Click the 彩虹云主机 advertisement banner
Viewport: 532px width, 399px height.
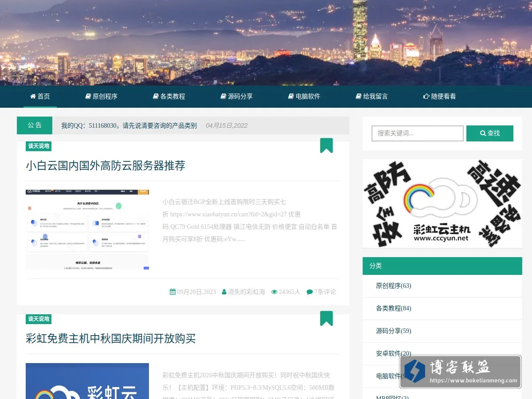click(x=442, y=203)
